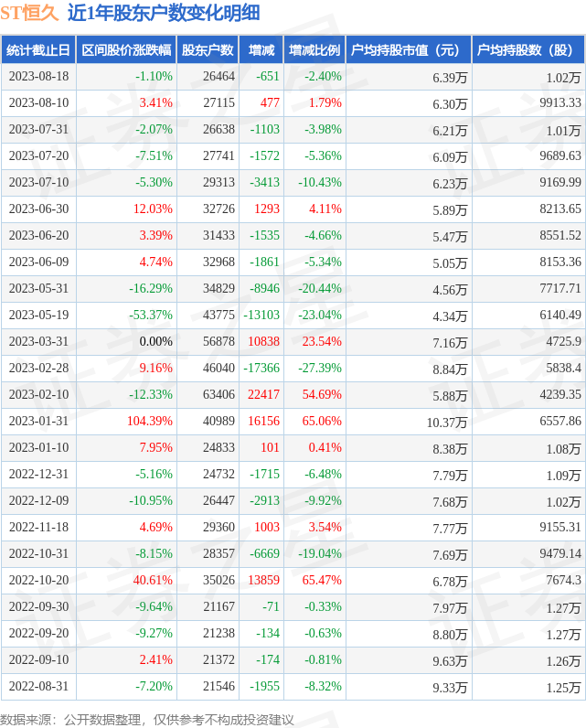586x728 pixels.
Task: Click the date cell 2023-08-10
Action: point(38,102)
